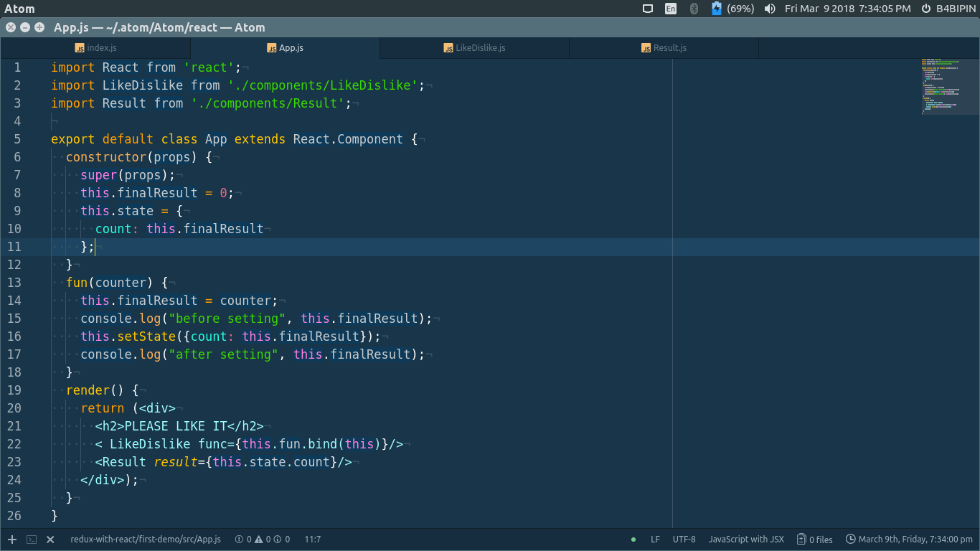The image size is (980, 551).
Task: Switch to the LikeDislike.js tab
Action: point(473,48)
